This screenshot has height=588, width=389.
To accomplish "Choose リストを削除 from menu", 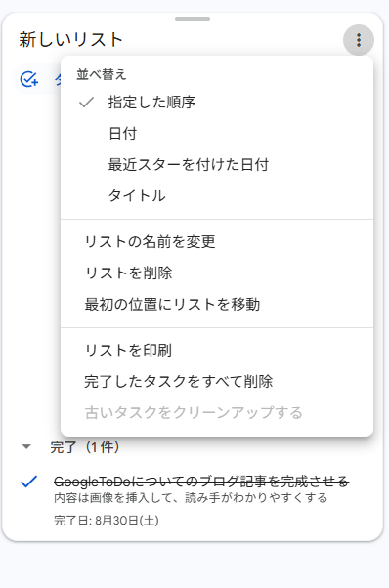I will pyautogui.click(x=217, y=273).
